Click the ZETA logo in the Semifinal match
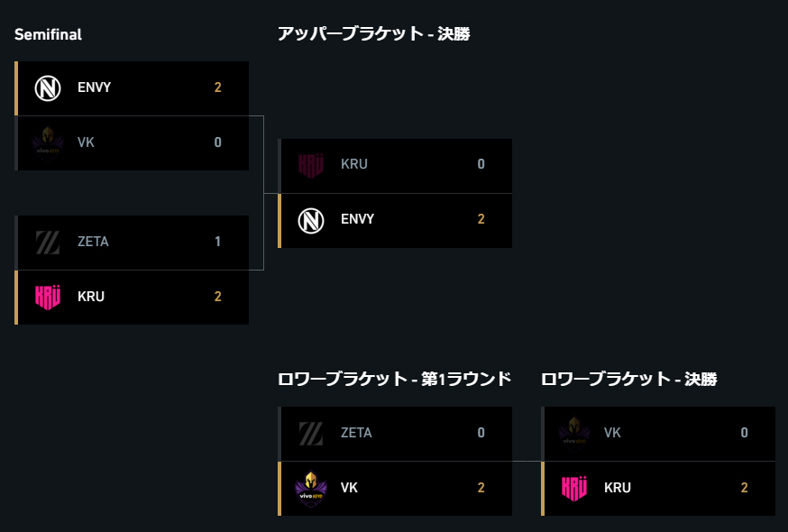This screenshot has width=788, height=532. click(x=48, y=243)
